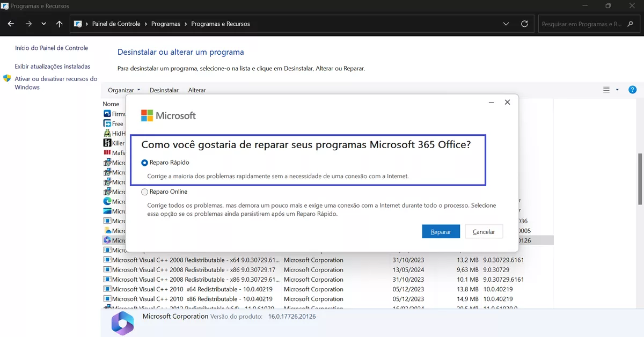644x337 pixels.
Task: Open Início do Painel de Controle link
Action: coord(52,48)
